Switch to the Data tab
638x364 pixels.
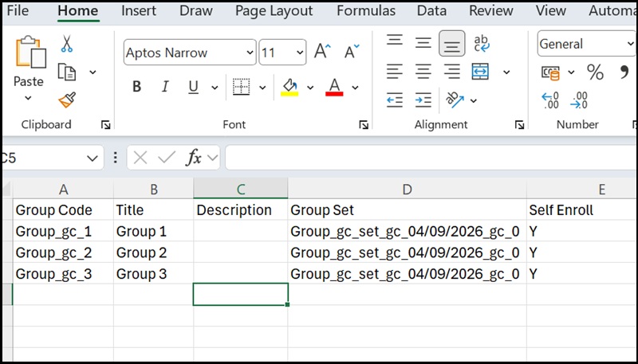[x=431, y=10]
